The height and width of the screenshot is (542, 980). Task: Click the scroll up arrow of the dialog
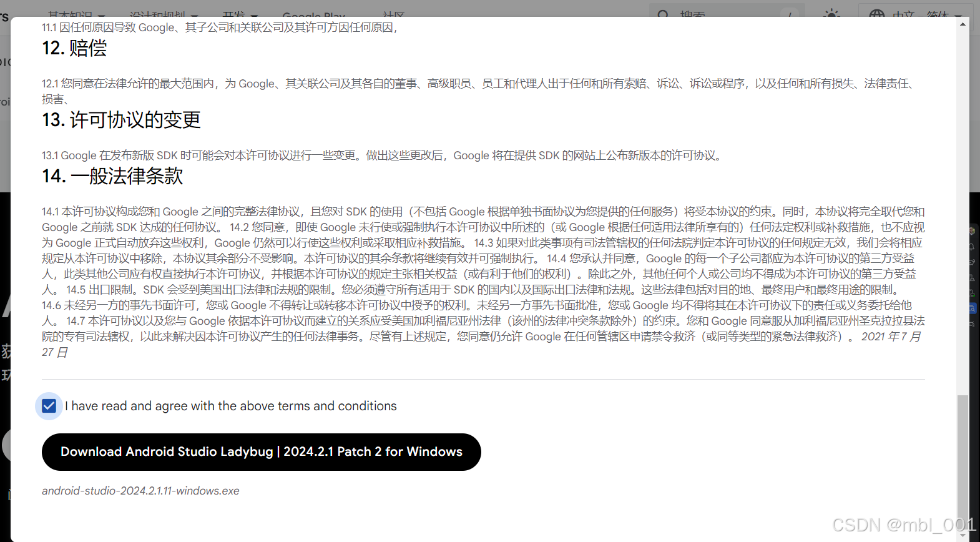[963, 24]
